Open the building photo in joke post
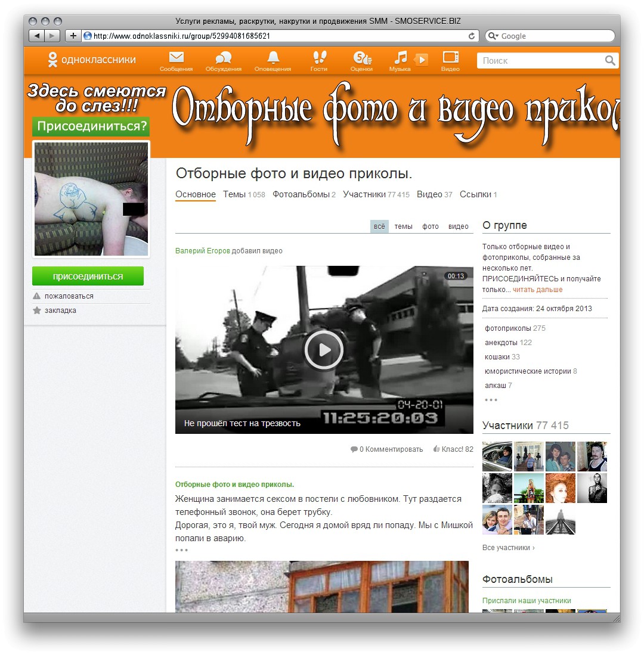The width and height of the screenshot is (644, 655). pos(322,587)
